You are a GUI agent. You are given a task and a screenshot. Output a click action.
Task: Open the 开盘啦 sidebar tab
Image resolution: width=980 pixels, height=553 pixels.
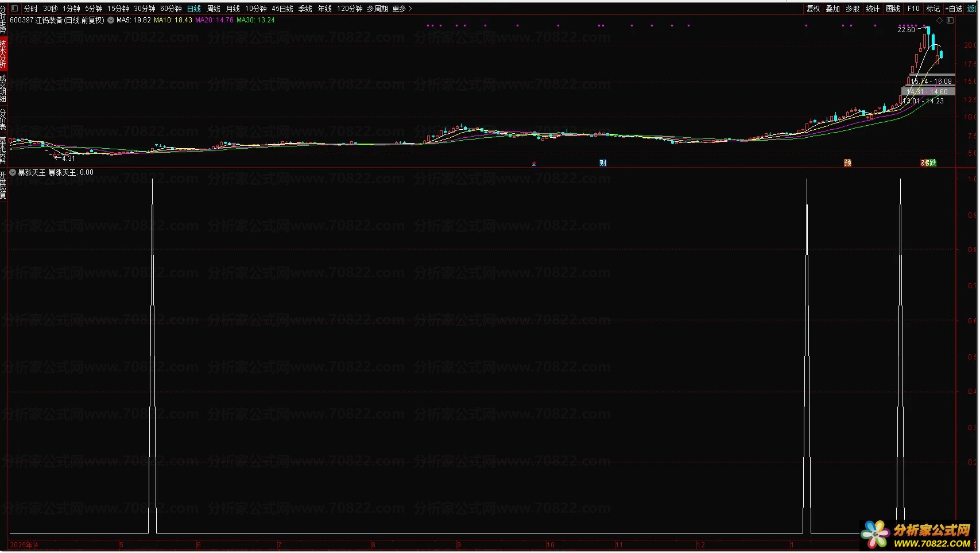coord(3,185)
